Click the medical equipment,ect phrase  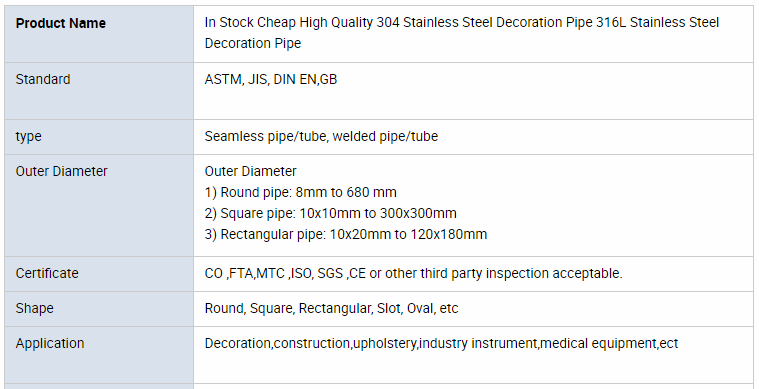(x=608, y=344)
